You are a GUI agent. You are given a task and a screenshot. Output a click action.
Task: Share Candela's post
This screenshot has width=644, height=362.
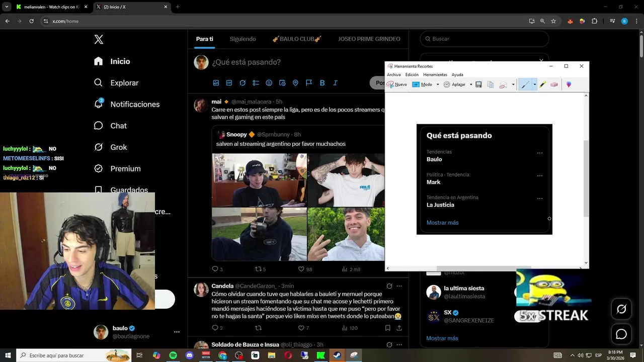(399, 328)
